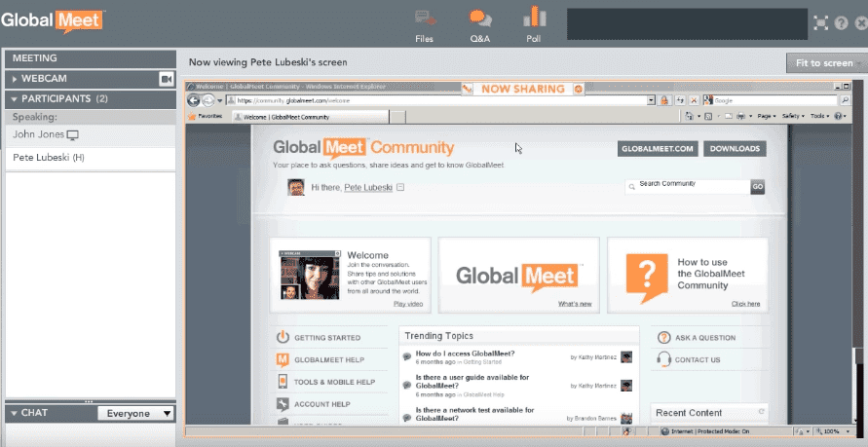Click the GLOBALMEET.COM button
Image resolution: width=868 pixels, height=447 pixels.
[658, 149]
